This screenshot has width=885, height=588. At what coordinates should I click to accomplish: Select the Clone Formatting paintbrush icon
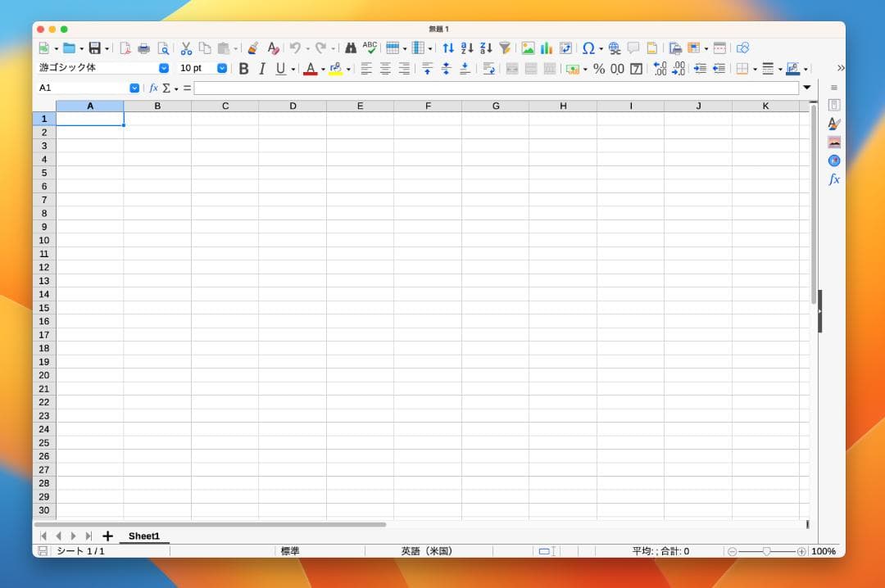252,48
